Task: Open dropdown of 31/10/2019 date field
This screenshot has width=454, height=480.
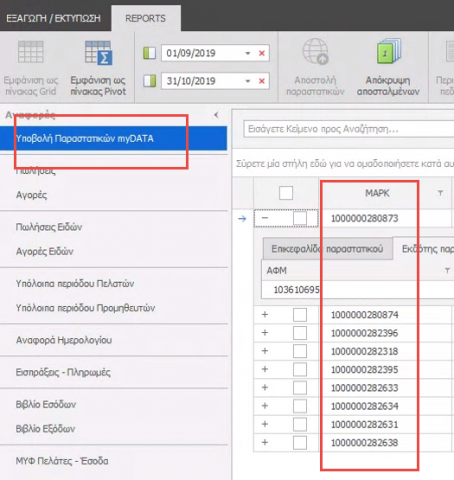Action: tap(248, 81)
